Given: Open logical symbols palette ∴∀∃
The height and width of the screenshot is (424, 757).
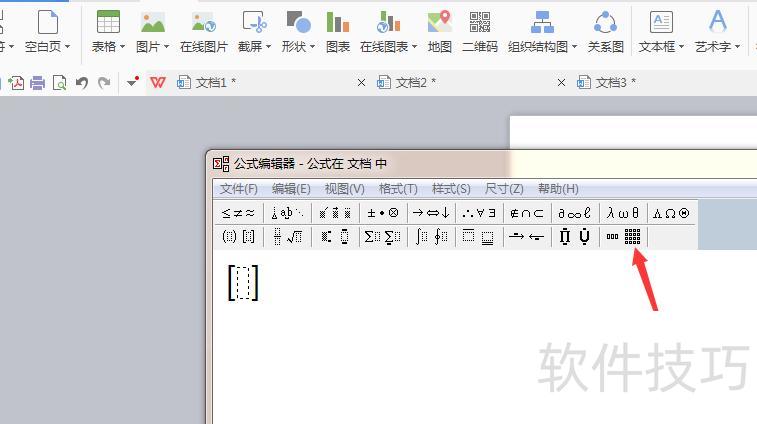Looking at the screenshot, I should (478, 213).
